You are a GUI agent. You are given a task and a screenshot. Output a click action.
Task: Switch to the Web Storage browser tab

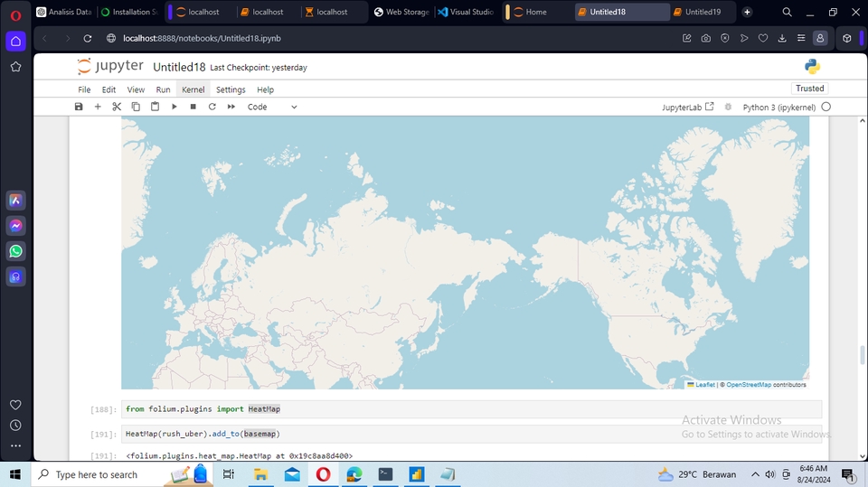(401, 12)
